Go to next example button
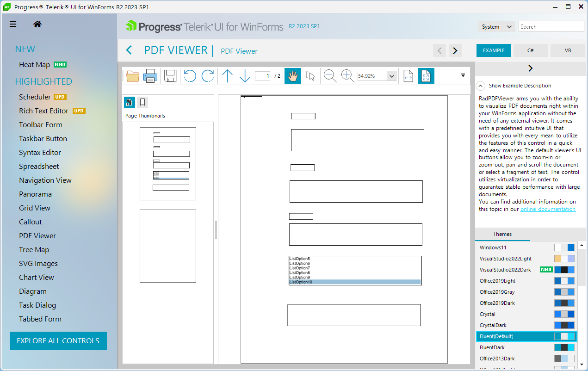The image size is (588, 371). click(x=455, y=50)
